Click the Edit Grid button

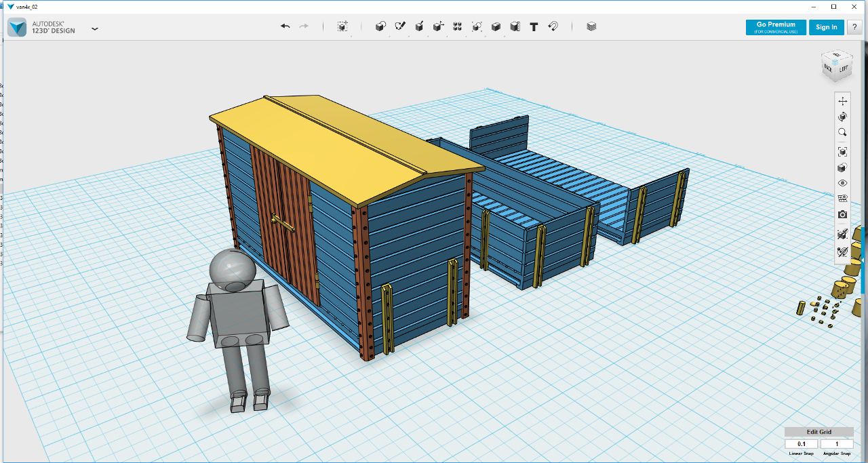tap(818, 432)
